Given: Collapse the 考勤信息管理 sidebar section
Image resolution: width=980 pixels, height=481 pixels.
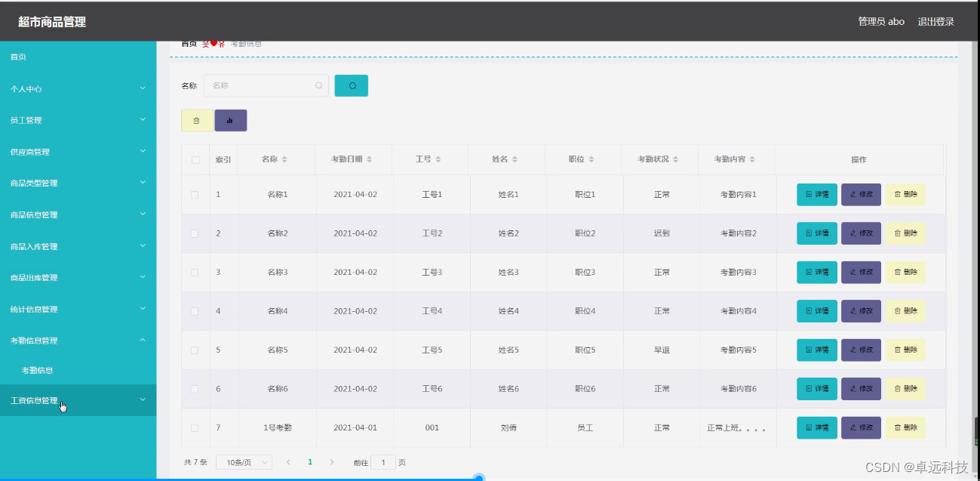Looking at the screenshot, I should (x=78, y=340).
